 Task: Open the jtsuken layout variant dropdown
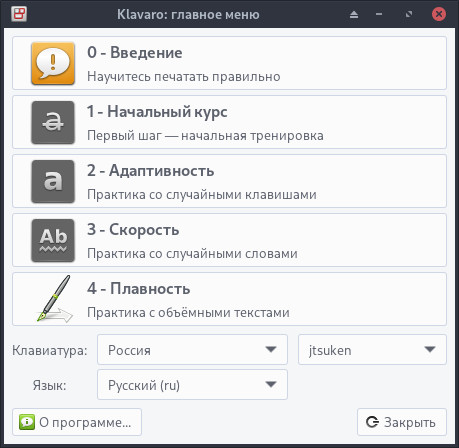(372, 350)
